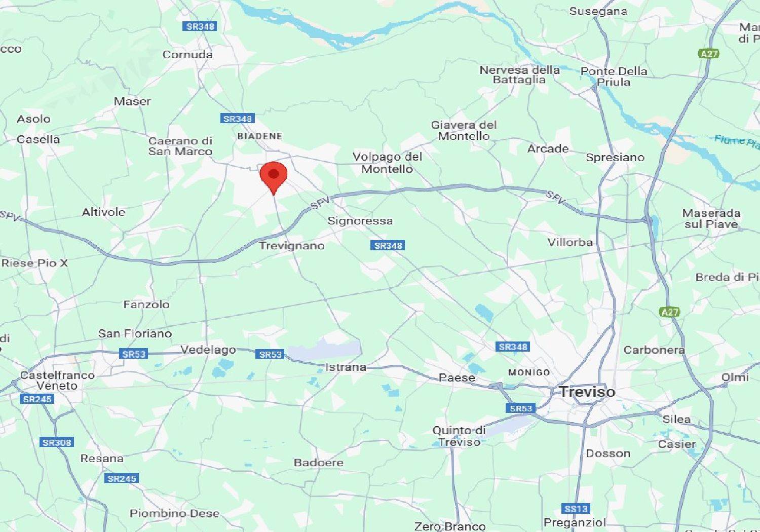The image size is (760, 532).
Task: Click the SR308 road shield near Resana
Action: pos(57,442)
